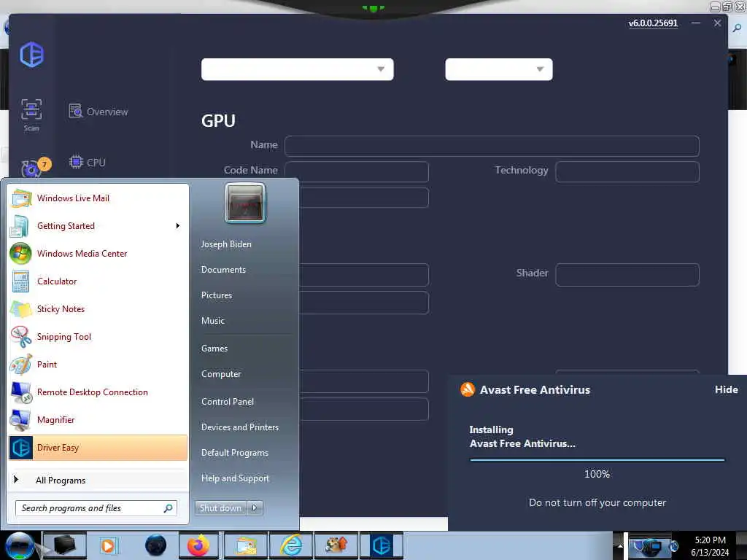This screenshot has width=747, height=560.
Task: Open the taskbar icon with orange arrow
Action: 336,545
